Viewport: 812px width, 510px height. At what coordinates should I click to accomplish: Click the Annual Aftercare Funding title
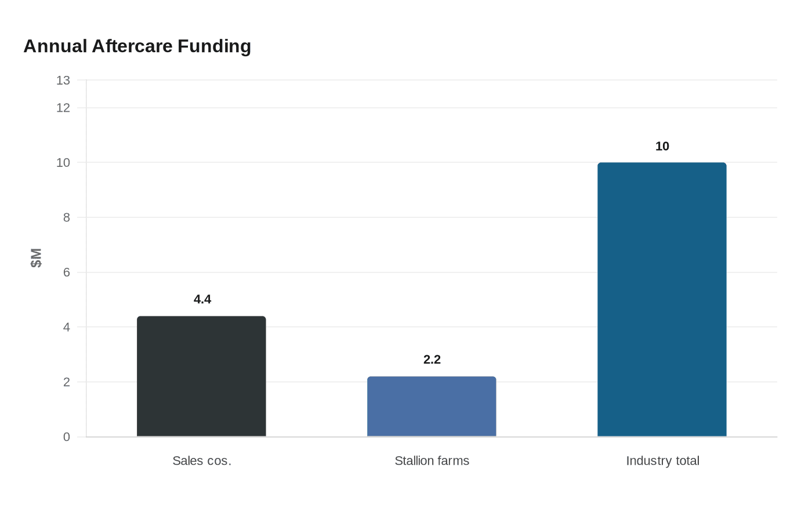pyautogui.click(x=137, y=46)
